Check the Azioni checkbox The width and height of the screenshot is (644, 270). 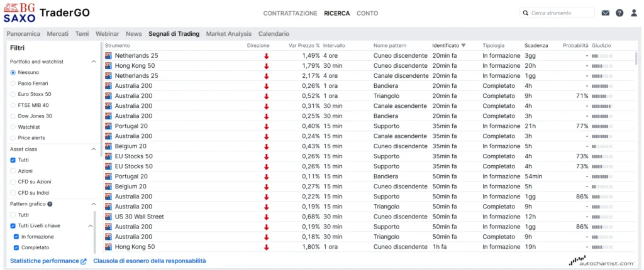click(13, 171)
